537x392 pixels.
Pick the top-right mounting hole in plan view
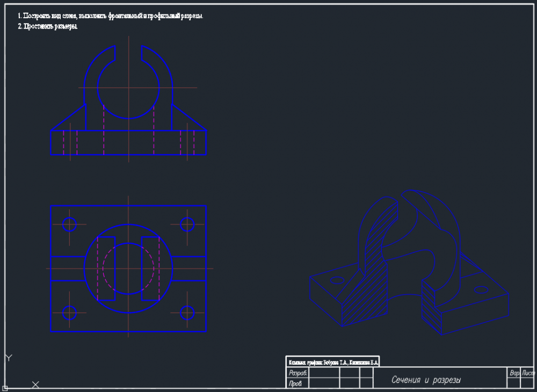(x=187, y=224)
